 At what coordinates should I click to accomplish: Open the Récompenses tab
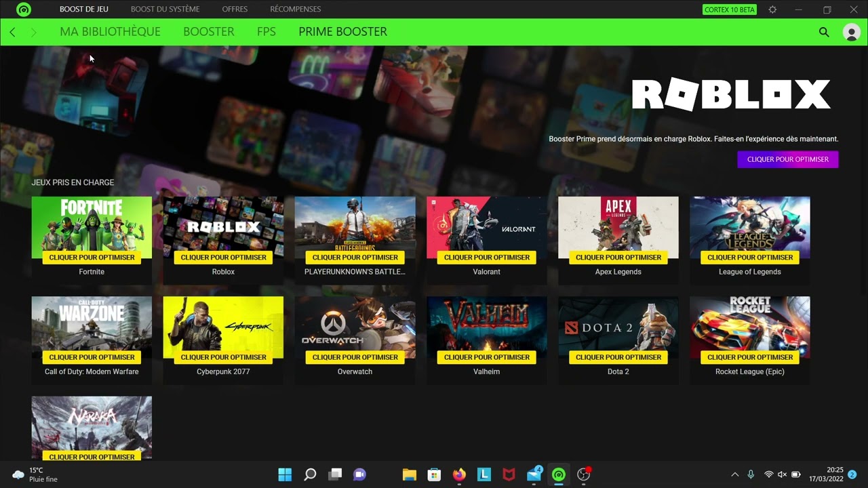(296, 9)
